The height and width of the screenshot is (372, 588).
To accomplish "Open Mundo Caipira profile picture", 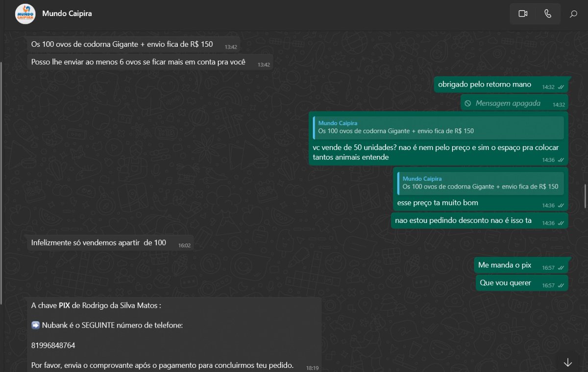I will click(25, 14).
